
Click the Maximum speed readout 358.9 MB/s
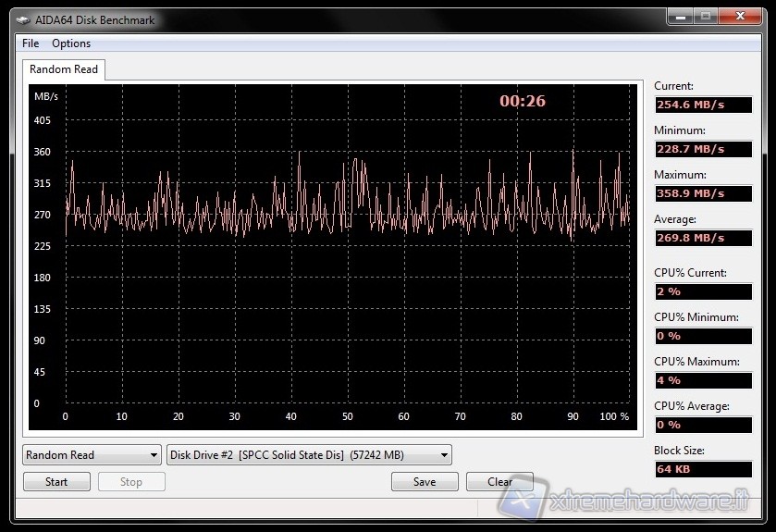coord(702,193)
